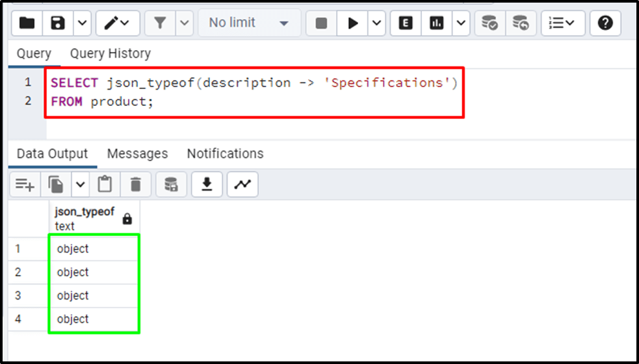Expand copy options dropdown
Screen dimensions: 639x364
click(x=81, y=185)
